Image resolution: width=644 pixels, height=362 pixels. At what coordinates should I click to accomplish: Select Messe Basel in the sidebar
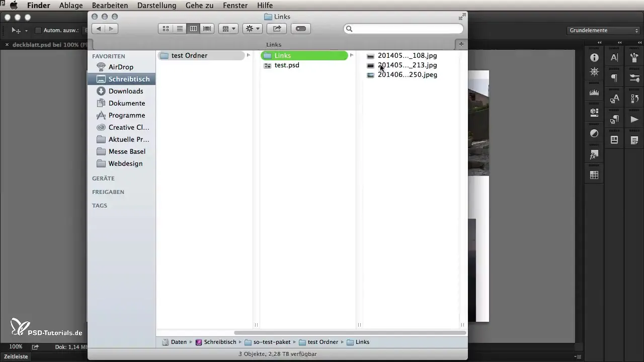(x=121, y=151)
